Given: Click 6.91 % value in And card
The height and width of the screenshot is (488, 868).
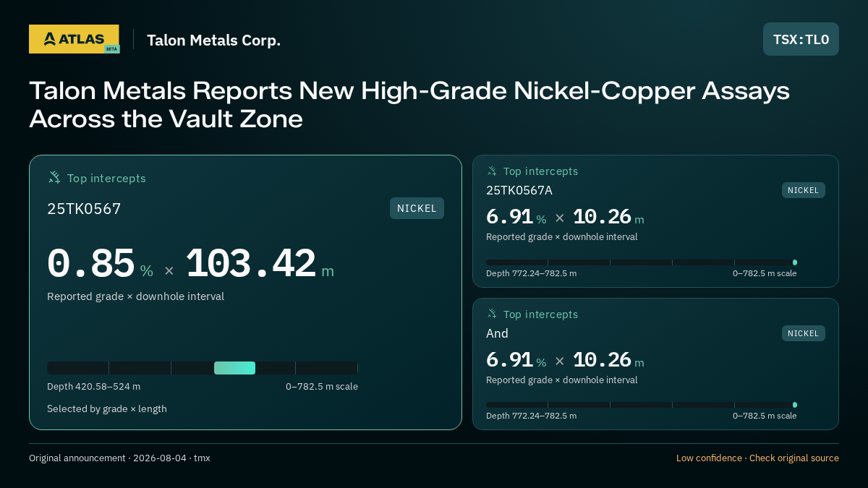Looking at the screenshot, I should coord(516,360).
